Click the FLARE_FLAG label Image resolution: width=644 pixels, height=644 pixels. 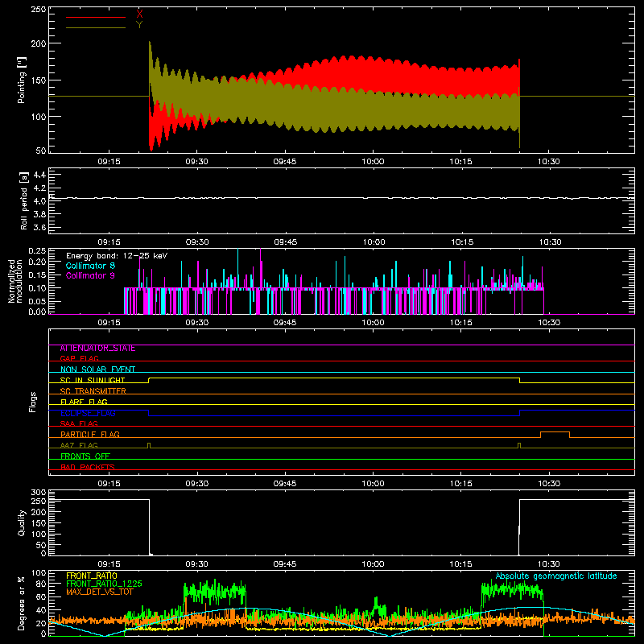(84, 402)
